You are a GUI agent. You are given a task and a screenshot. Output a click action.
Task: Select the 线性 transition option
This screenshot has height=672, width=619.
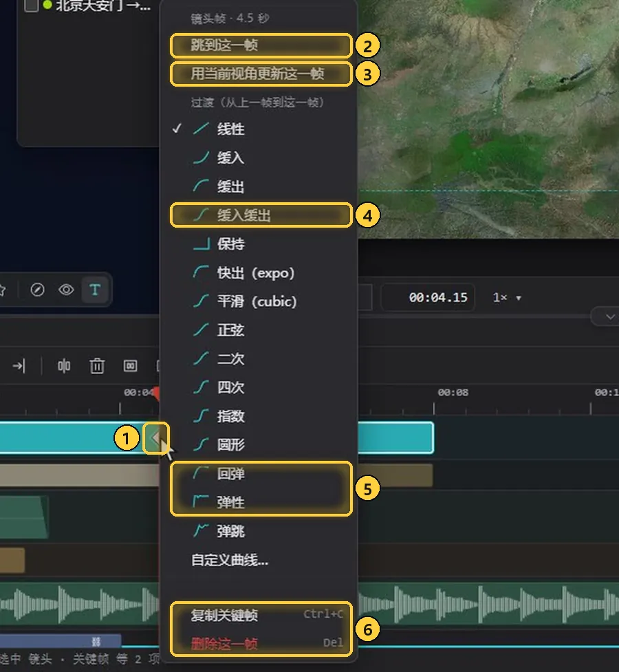[259, 129]
